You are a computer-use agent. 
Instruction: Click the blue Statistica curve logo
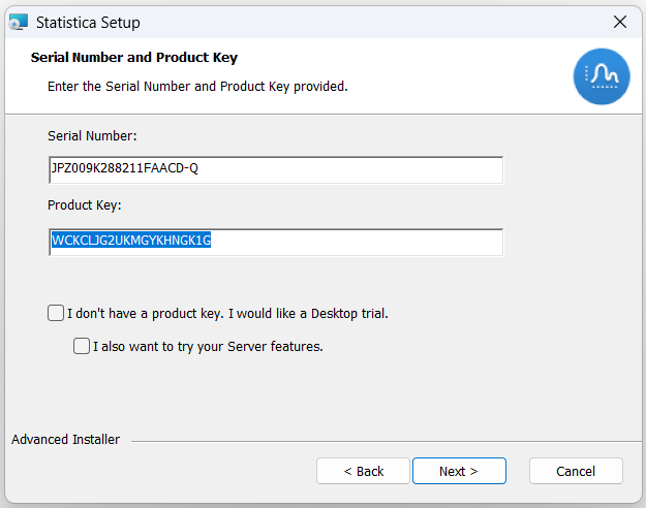point(601,76)
